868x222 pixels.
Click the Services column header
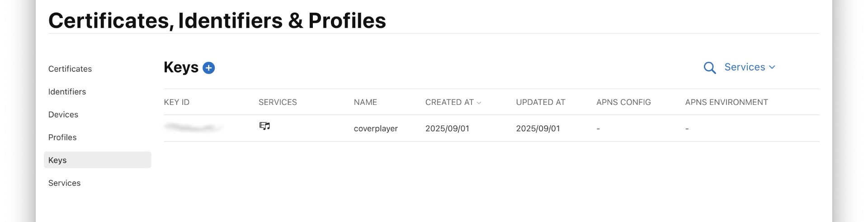278,102
